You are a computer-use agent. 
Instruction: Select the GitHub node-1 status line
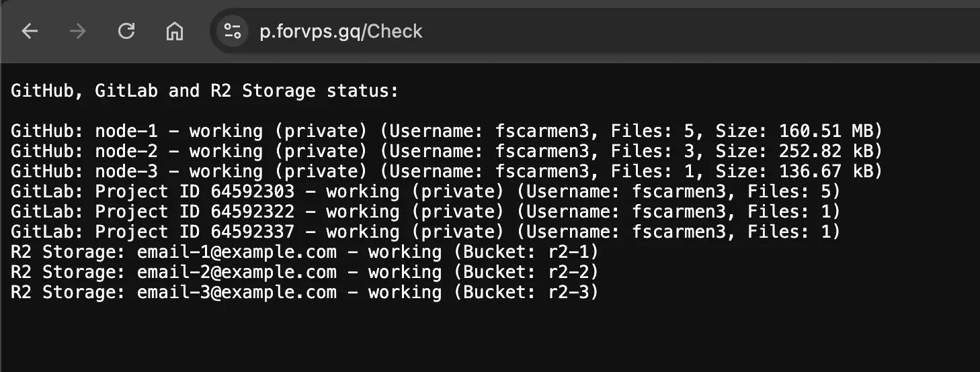pos(446,131)
